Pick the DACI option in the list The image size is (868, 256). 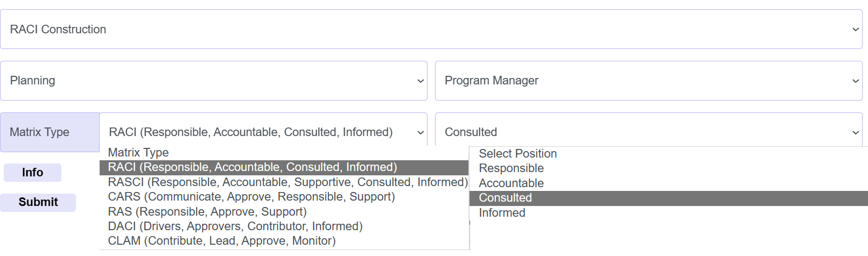point(235,226)
